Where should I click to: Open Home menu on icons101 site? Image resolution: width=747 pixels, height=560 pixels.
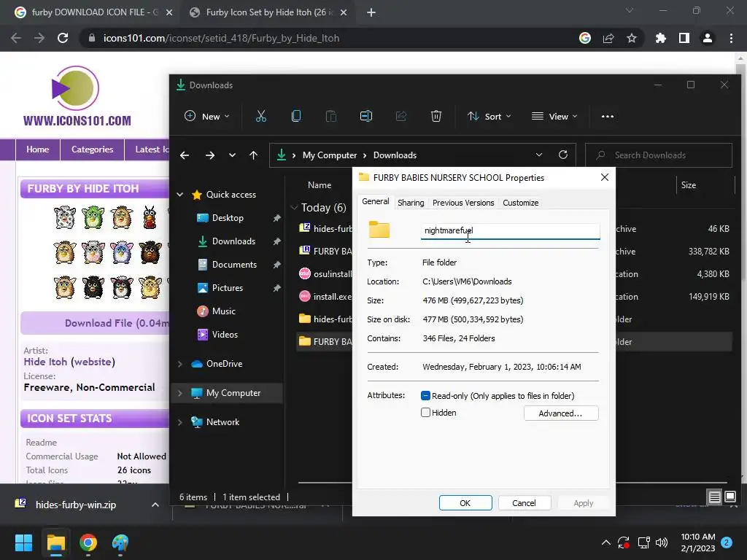(x=38, y=149)
